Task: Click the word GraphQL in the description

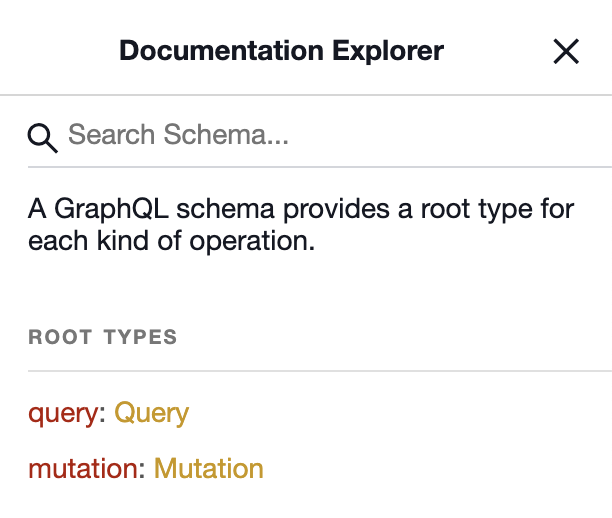Action: click(x=111, y=209)
